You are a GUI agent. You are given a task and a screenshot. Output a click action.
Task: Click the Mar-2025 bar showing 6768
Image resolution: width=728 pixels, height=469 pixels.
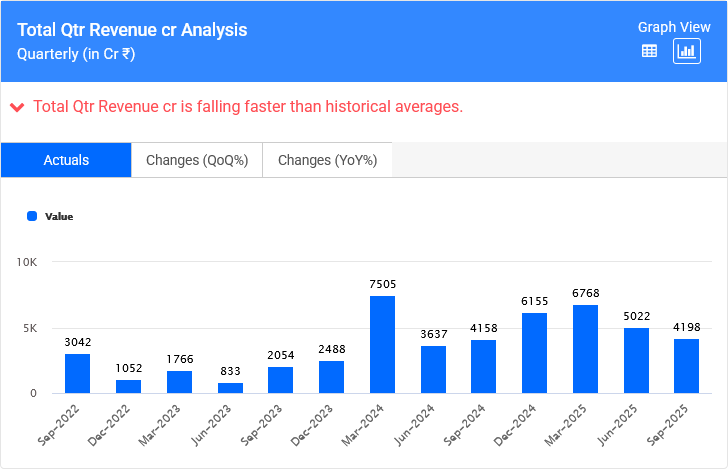coord(585,349)
